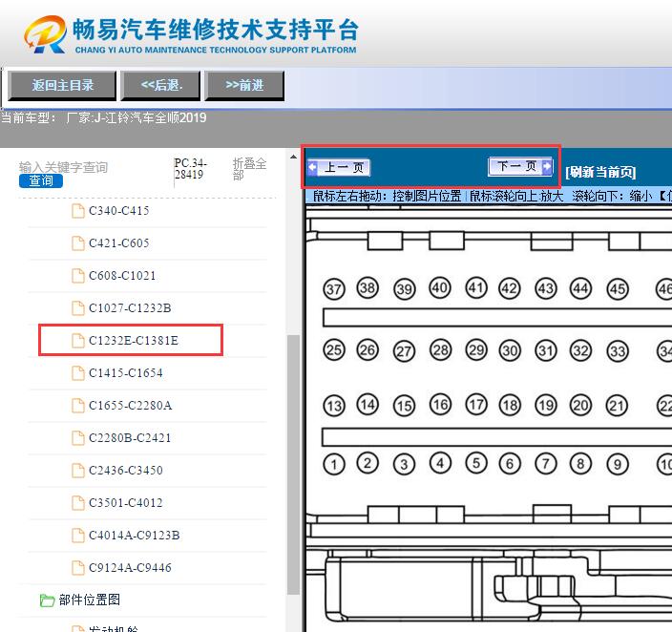Click connector pin 21 in diagram

tap(617, 406)
